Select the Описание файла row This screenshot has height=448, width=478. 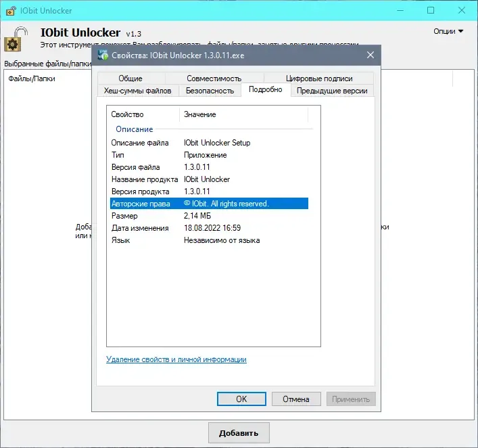coord(209,143)
